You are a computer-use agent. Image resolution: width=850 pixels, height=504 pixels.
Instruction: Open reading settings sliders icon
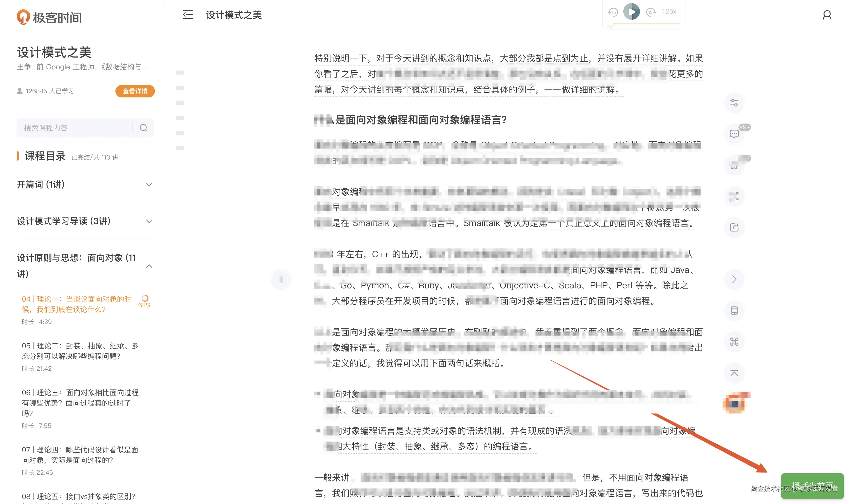click(x=734, y=103)
